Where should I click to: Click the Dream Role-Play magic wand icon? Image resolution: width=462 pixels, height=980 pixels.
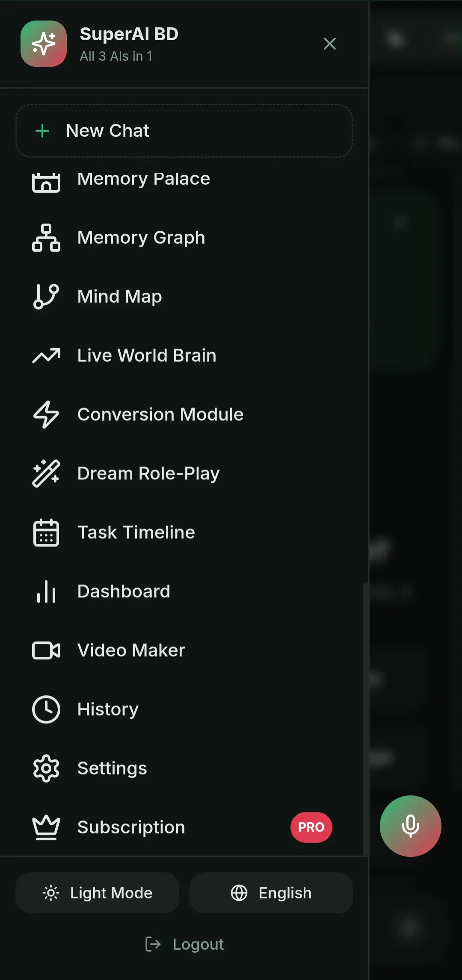pyautogui.click(x=46, y=474)
